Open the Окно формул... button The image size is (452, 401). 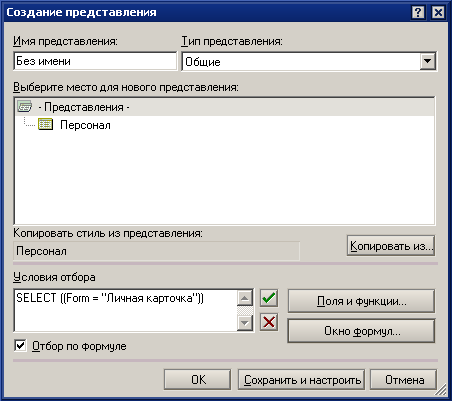pos(361,331)
